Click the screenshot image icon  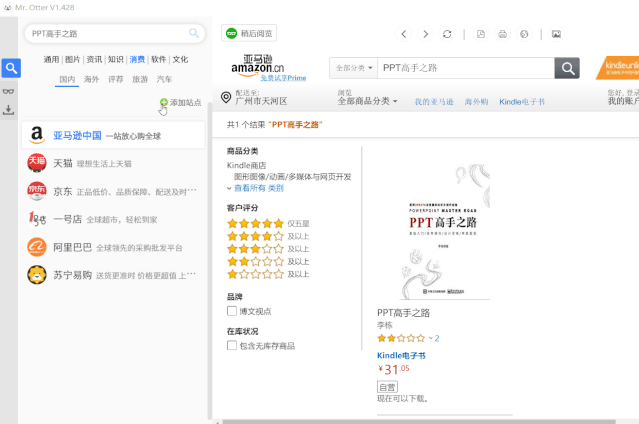coord(556,34)
